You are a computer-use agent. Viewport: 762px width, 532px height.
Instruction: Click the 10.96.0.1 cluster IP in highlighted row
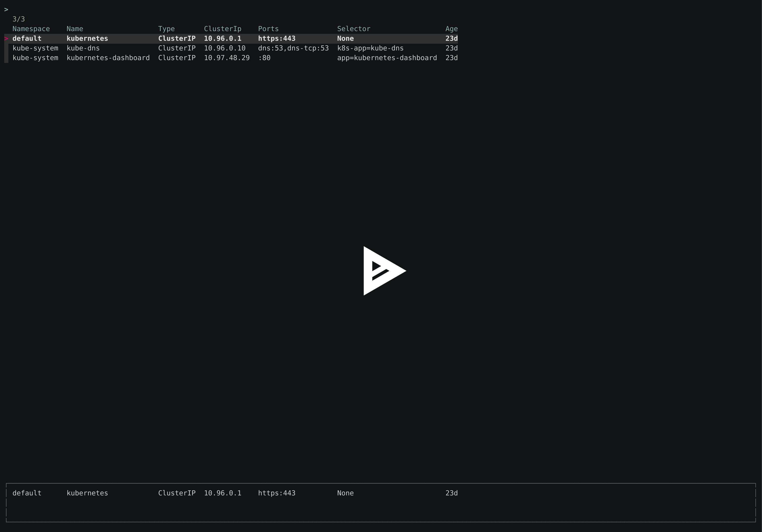pos(223,38)
